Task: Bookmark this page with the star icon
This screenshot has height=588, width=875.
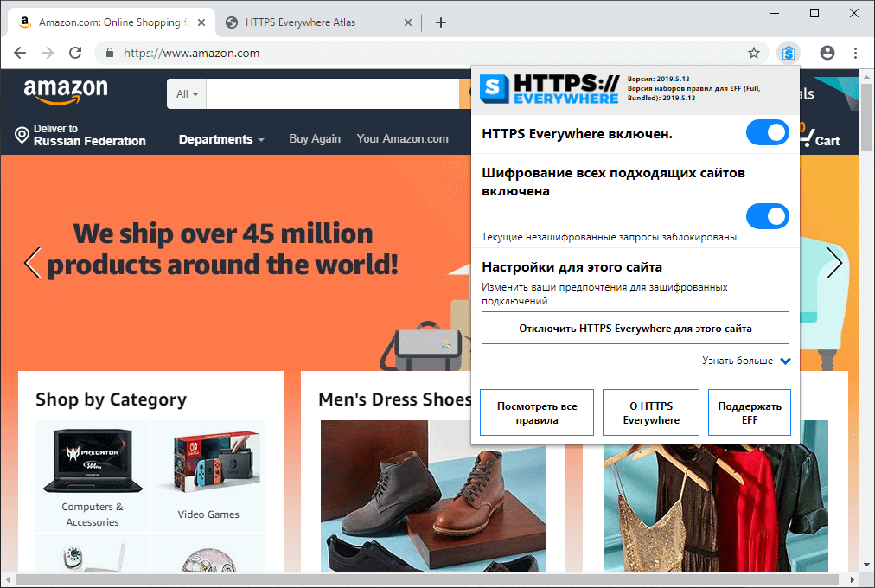Action: [753, 53]
